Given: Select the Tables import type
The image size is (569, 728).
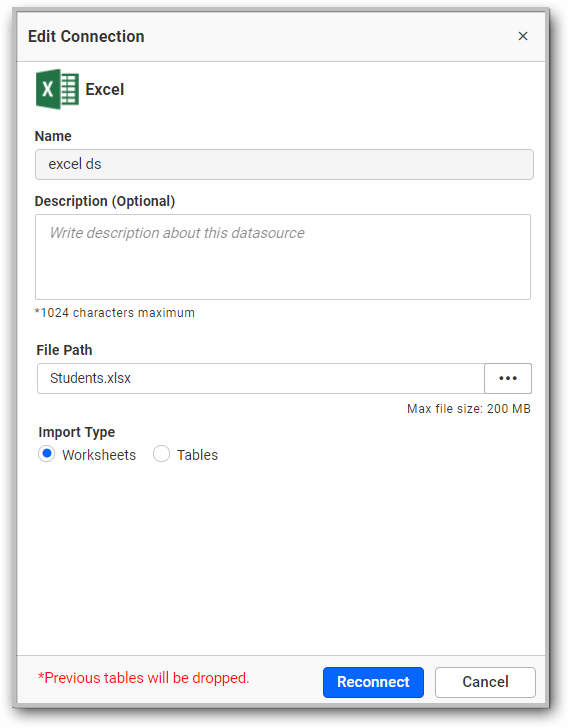Looking at the screenshot, I should 161,454.
